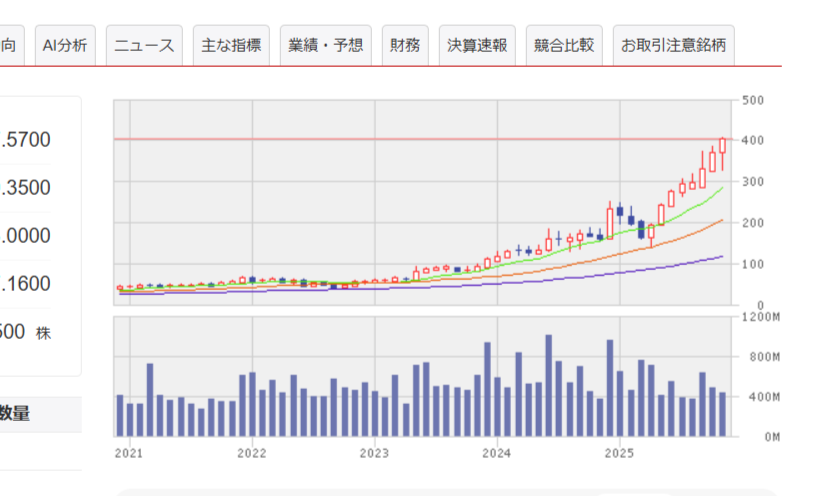
Task: Click the 2025 label on the time axis
Action: click(619, 452)
